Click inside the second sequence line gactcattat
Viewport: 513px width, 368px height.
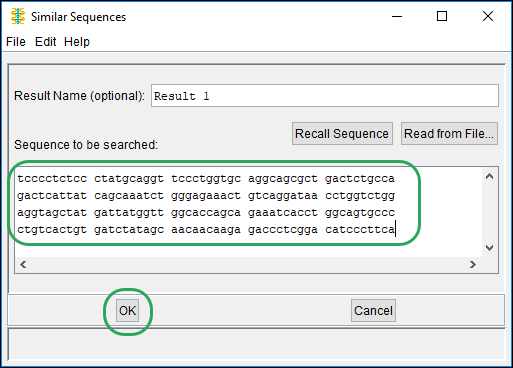point(206,196)
